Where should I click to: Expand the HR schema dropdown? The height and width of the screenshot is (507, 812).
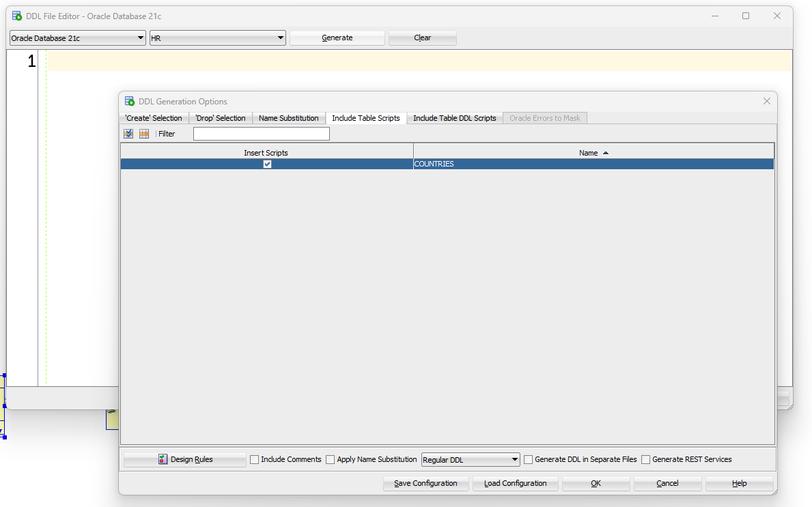[217, 38]
